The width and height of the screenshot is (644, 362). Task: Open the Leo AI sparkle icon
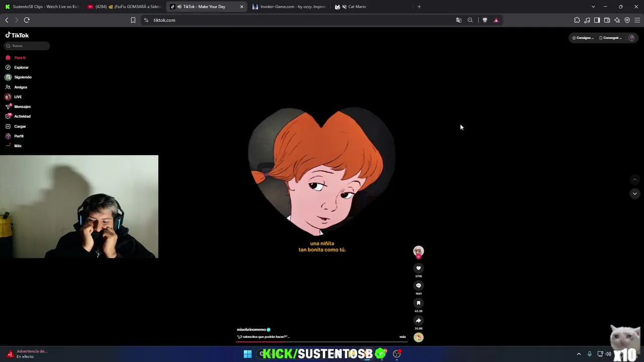pos(617,20)
